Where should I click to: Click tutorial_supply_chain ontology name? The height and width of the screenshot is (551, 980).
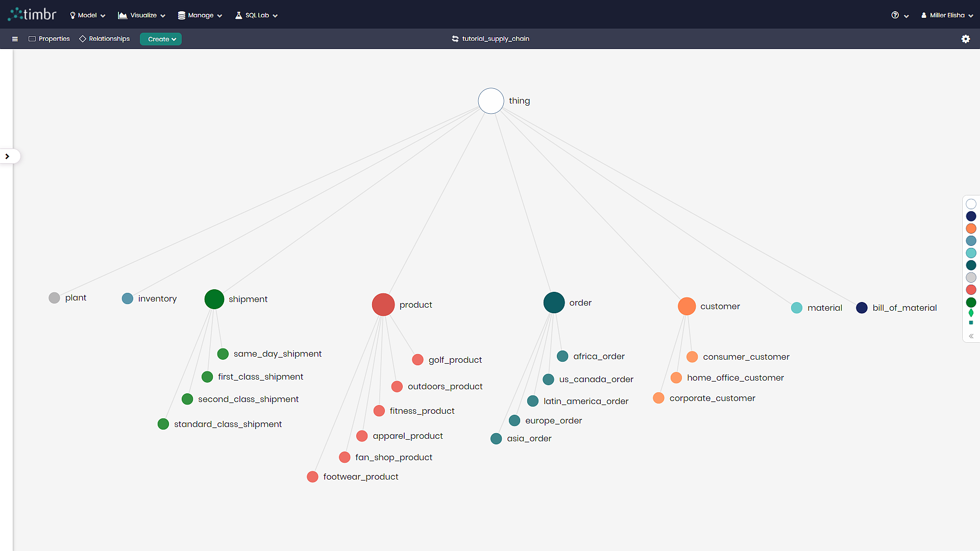coord(496,39)
